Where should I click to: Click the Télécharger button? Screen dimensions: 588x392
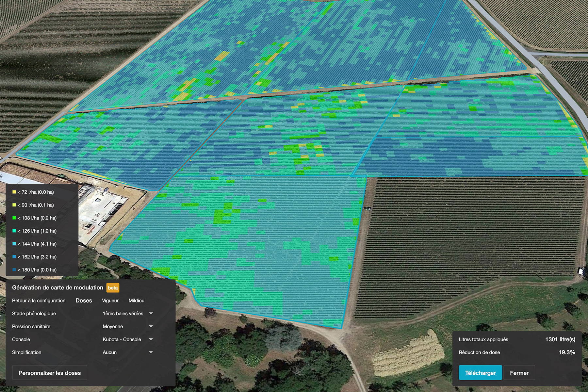click(x=480, y=373)
